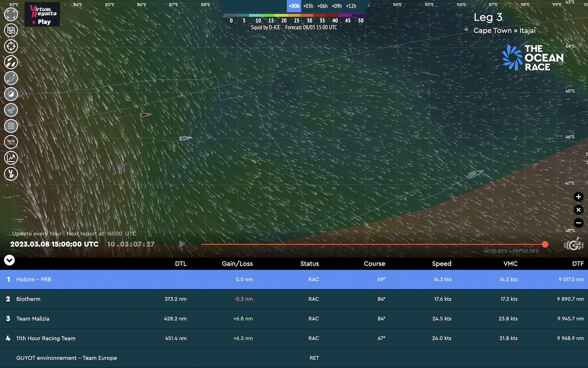The width and height of the screenshot is (588, 368).
Task: Open the map layers icon
Action: pos(11,30)
